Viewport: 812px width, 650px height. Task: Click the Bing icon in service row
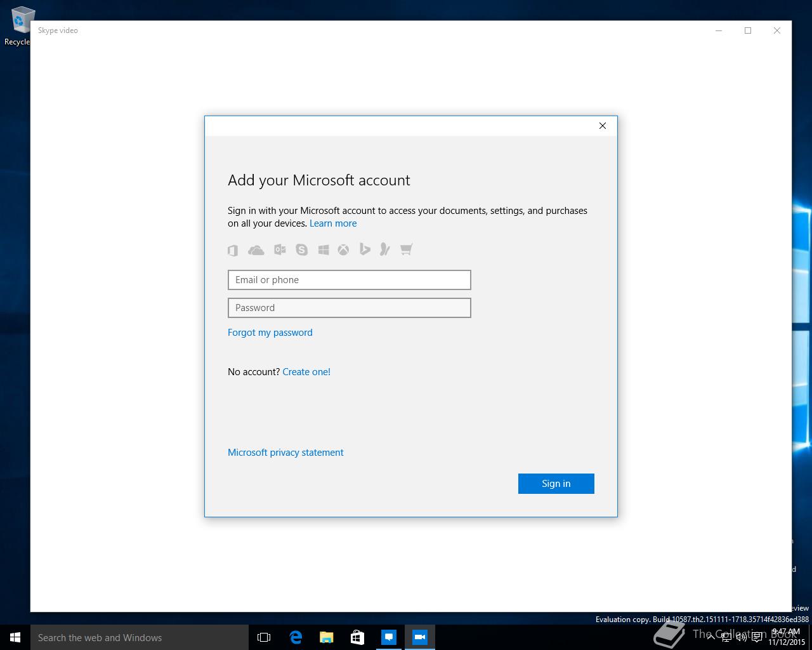[x=365, y=249]
